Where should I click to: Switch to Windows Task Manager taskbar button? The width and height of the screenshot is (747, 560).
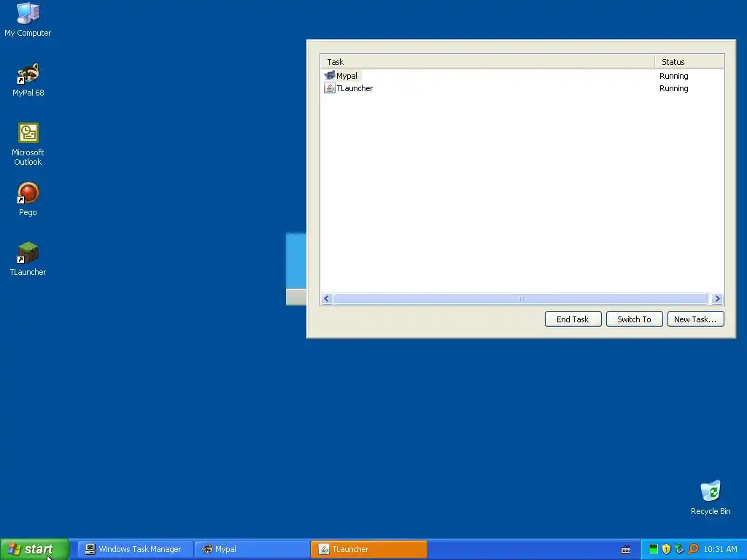coord(135,550)
